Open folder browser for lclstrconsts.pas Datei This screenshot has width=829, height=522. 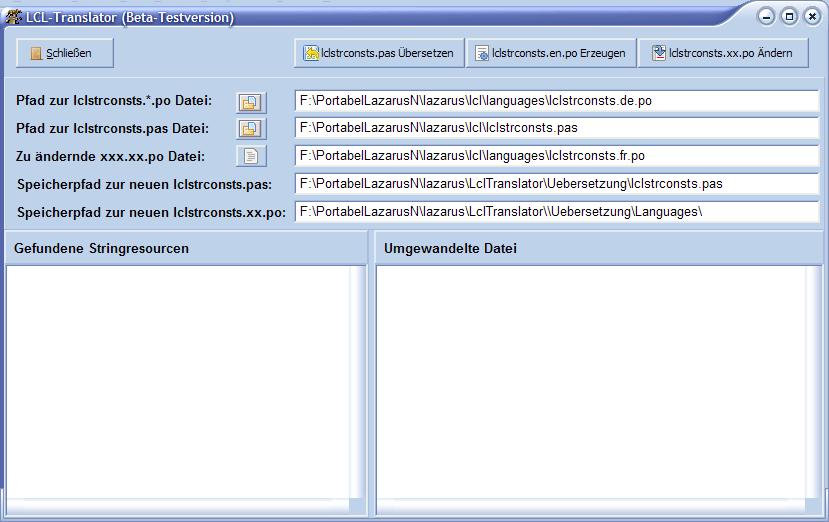(250, 129)
